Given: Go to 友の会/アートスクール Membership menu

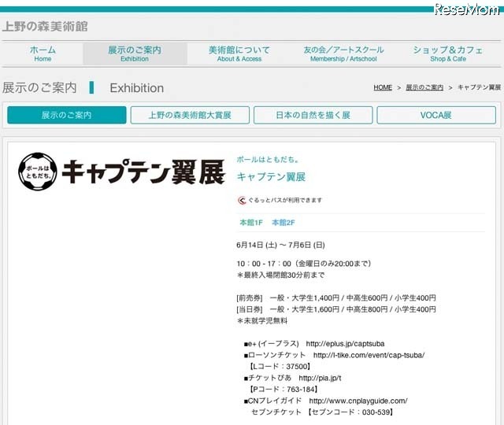Looking at the screenshot, I should (343, 54).
